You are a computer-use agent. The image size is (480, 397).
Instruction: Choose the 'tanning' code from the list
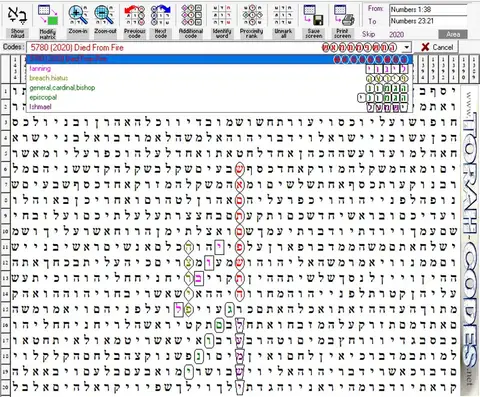pos(219,69)
